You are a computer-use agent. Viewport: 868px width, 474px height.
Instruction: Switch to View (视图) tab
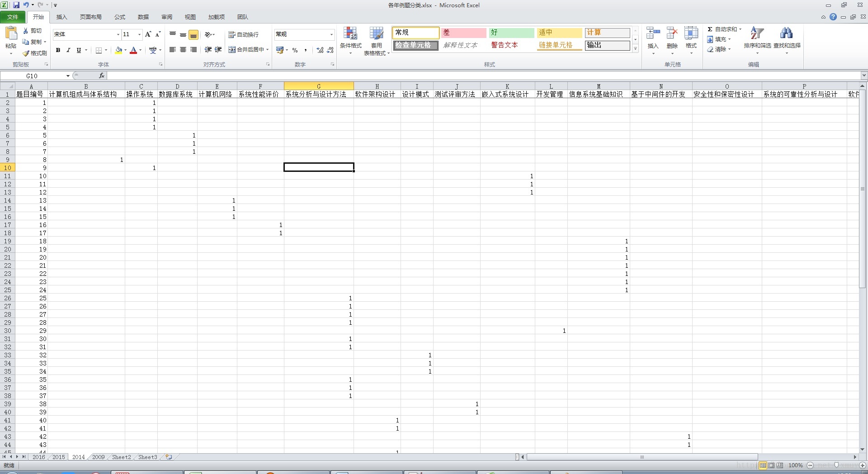pyautogui.click(x=190, y=17)
